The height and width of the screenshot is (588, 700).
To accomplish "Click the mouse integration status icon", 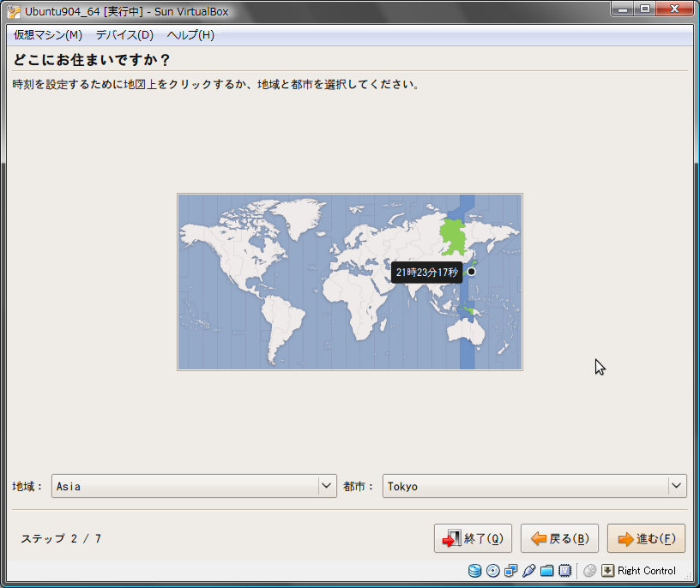I will point(589,571).
